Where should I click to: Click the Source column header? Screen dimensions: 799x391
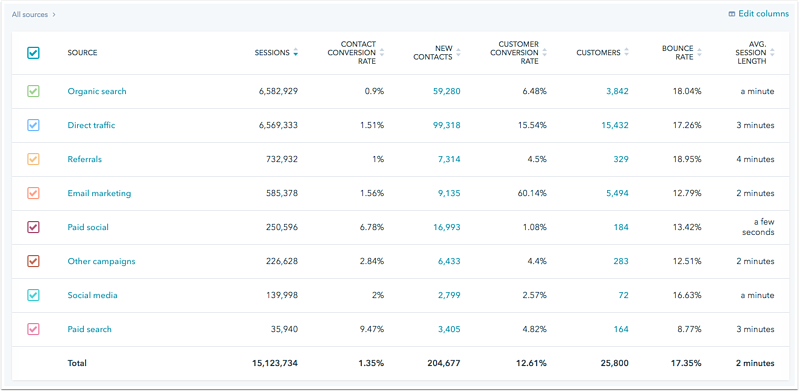point(82,53)
